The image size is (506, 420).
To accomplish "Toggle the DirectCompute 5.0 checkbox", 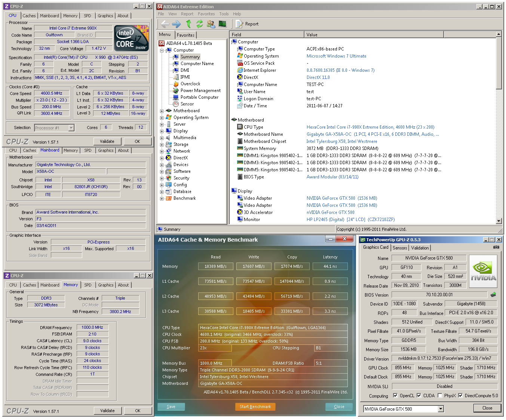I will click(460, 396).
